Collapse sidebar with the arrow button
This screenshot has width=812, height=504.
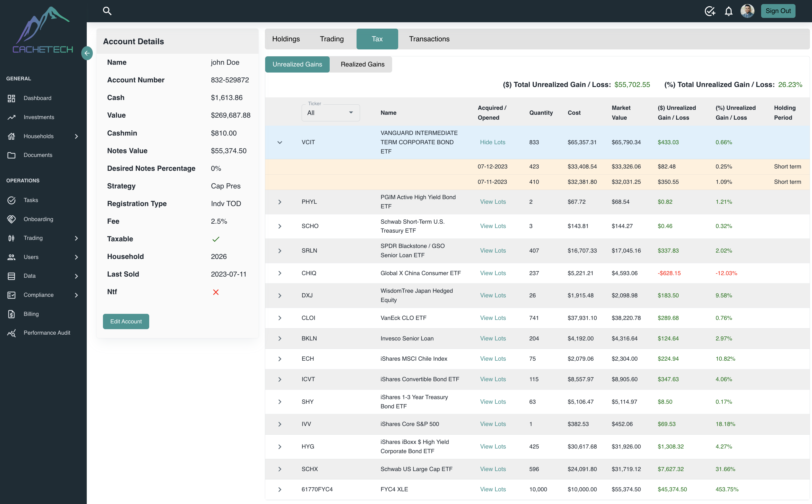pos(87,53)
